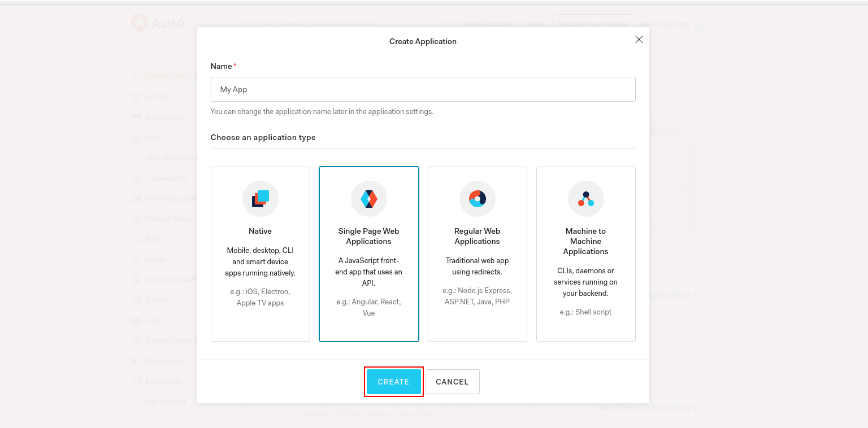This screenshot has height=428, width=868.
Task: Click the Single Page Web Applications icon
Action: pos(369,199)
